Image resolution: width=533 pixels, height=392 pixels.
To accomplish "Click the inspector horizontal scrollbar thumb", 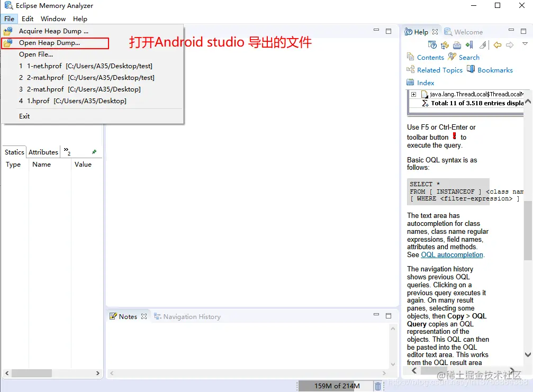I will tap(32, 373).
